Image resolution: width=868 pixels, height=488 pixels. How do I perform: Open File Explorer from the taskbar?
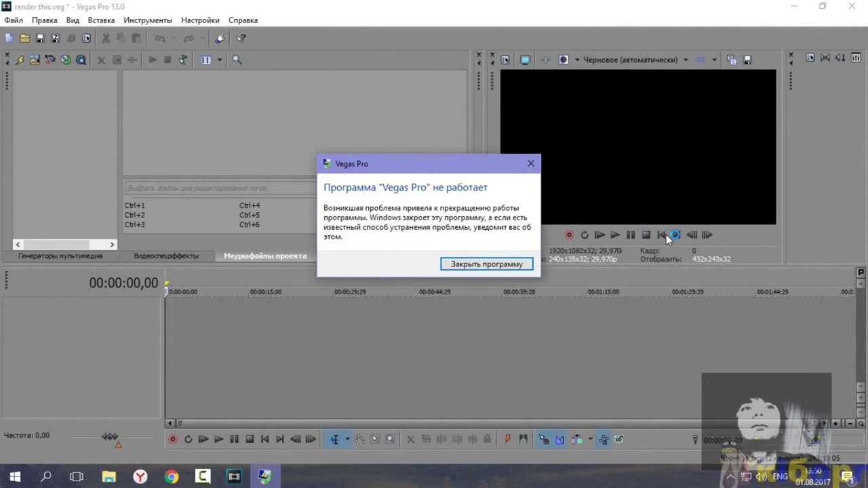click(108, 476)
